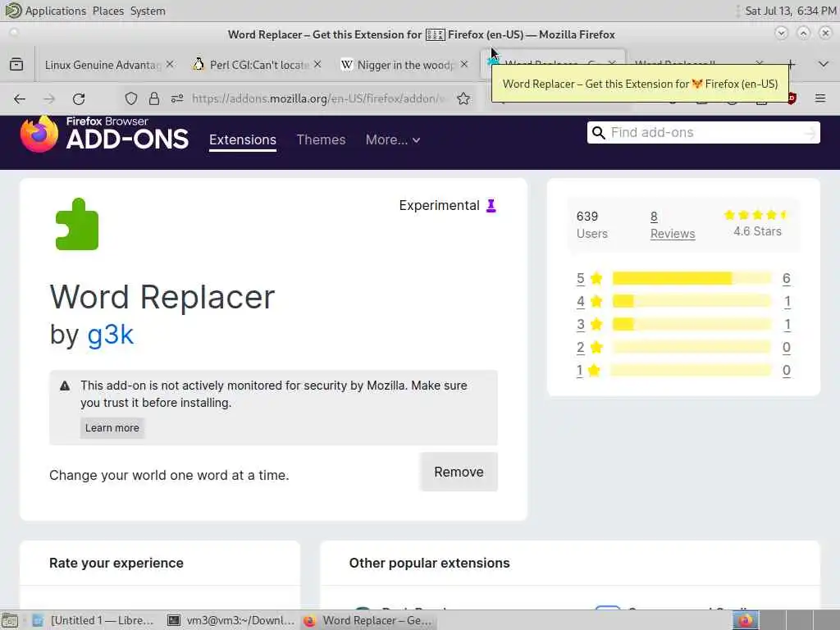Click the address bar URL
This screenshot has width=840, height=630.
(x=317, y=98)
